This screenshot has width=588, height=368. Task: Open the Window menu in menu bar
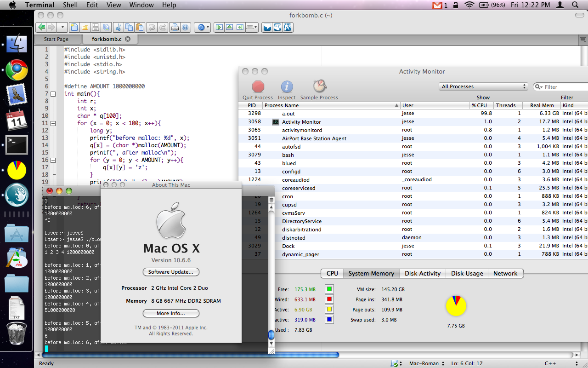(141, 5)
